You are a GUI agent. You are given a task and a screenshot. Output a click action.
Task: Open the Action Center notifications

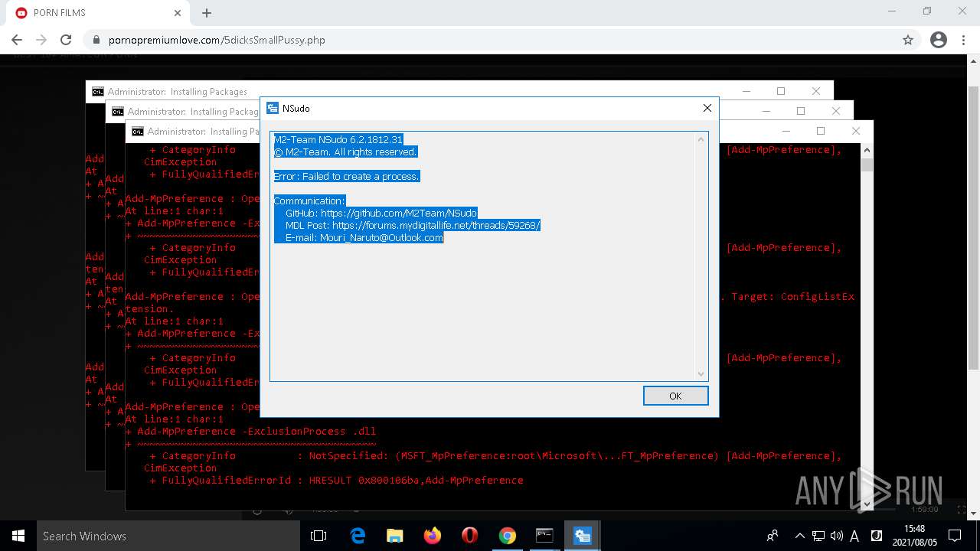[x=955, y=536]
